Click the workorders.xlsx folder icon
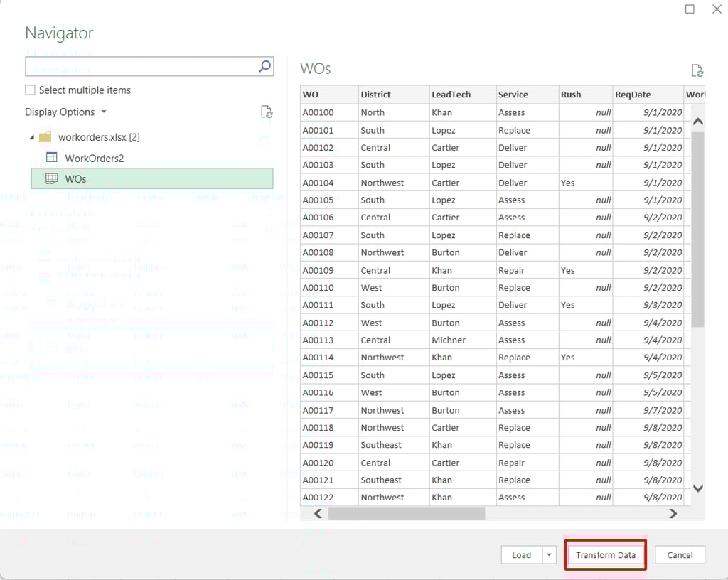This screenshot has height=580, width=728. pos(45,137)
